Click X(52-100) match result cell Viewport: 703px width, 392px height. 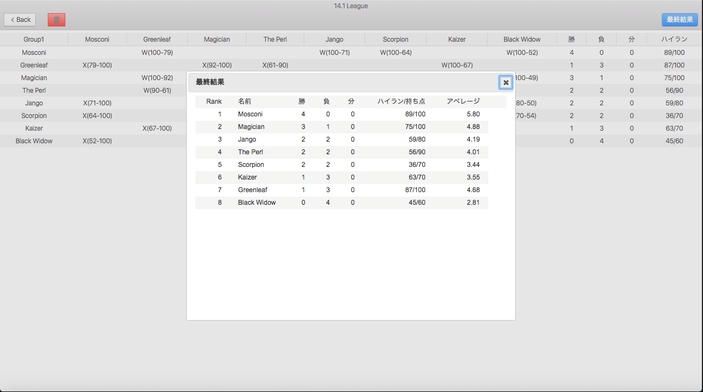tap(97, 140)
